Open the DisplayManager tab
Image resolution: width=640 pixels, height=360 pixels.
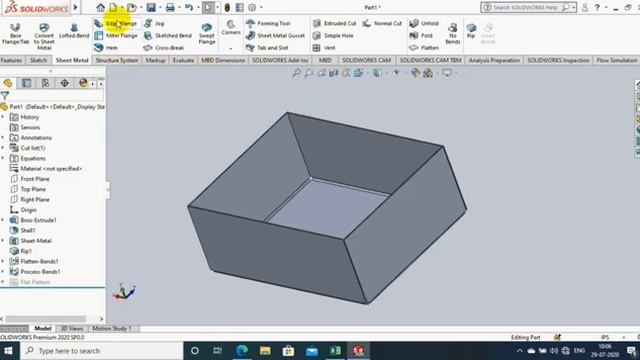tap(83, 83)
